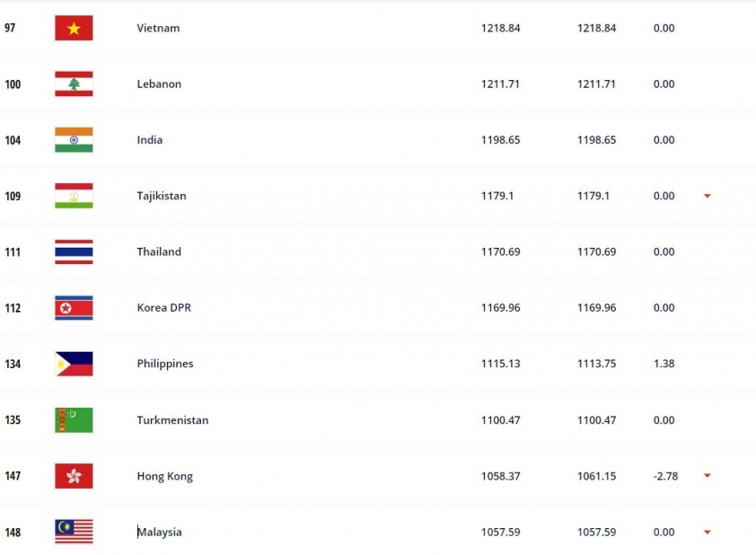Click the Lebanon flag icon
Image resolution: width=756 pixels, height=555 pixels.
74,84
